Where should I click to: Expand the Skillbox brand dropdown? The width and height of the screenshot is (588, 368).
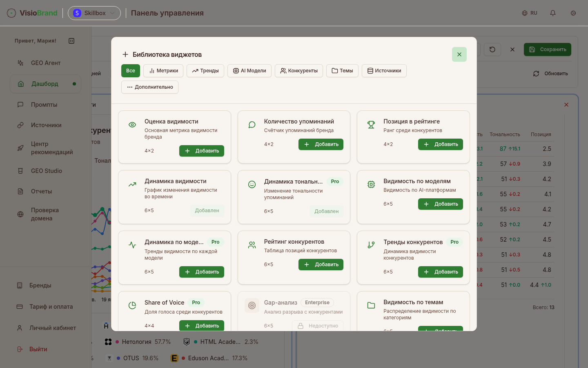pos(94,13)
